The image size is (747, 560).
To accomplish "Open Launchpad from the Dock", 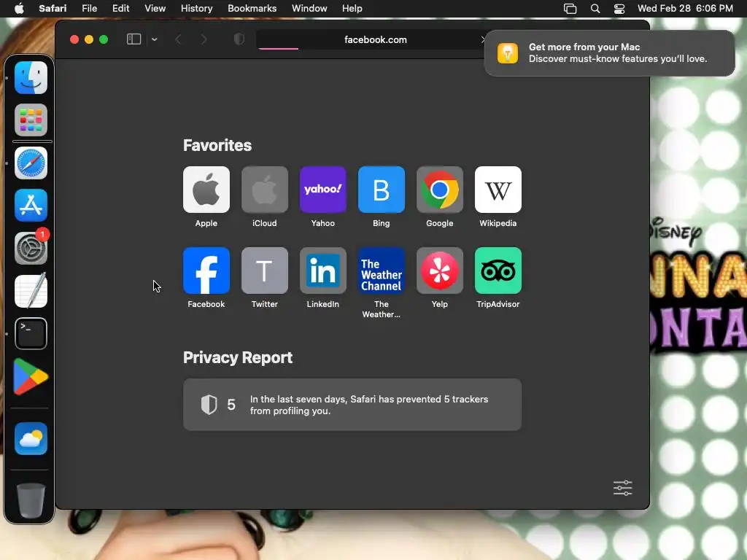I will 31,120.
